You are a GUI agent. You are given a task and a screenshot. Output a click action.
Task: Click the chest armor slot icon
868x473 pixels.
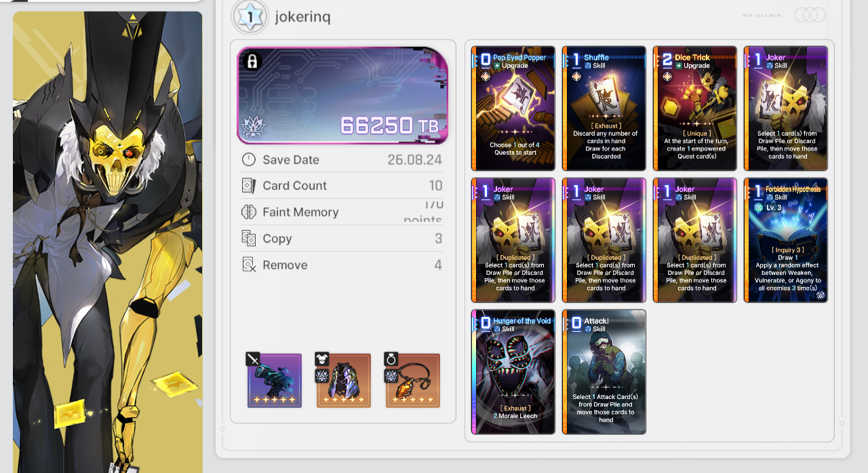[x=322, y=359]
